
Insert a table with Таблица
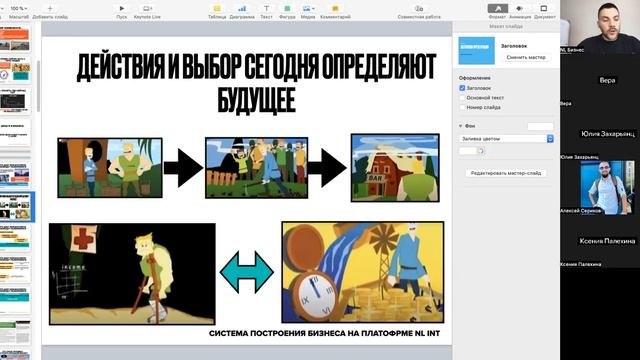coord(217,8)
